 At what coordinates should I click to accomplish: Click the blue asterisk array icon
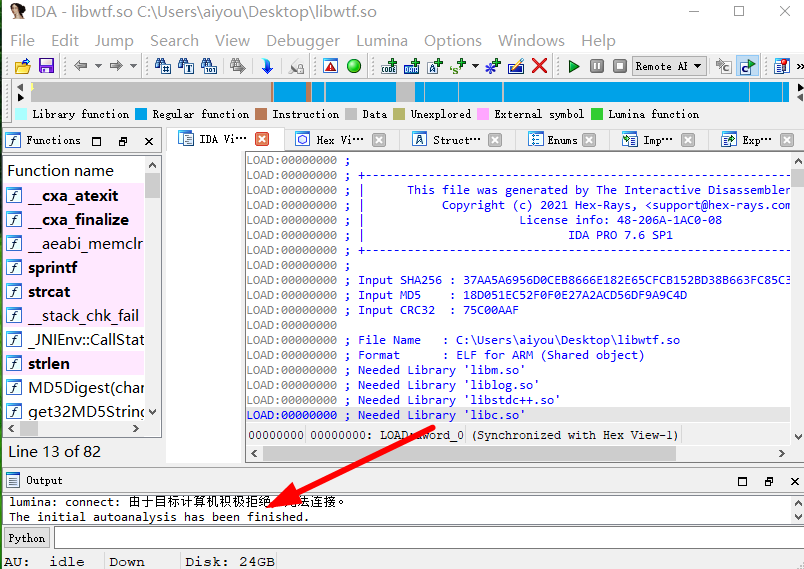492,66
